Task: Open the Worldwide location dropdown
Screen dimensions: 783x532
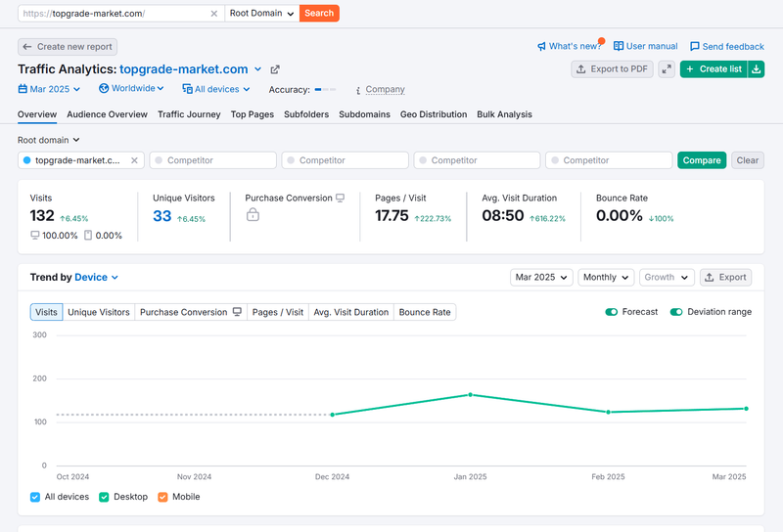Action: click(x=131, y=88)
